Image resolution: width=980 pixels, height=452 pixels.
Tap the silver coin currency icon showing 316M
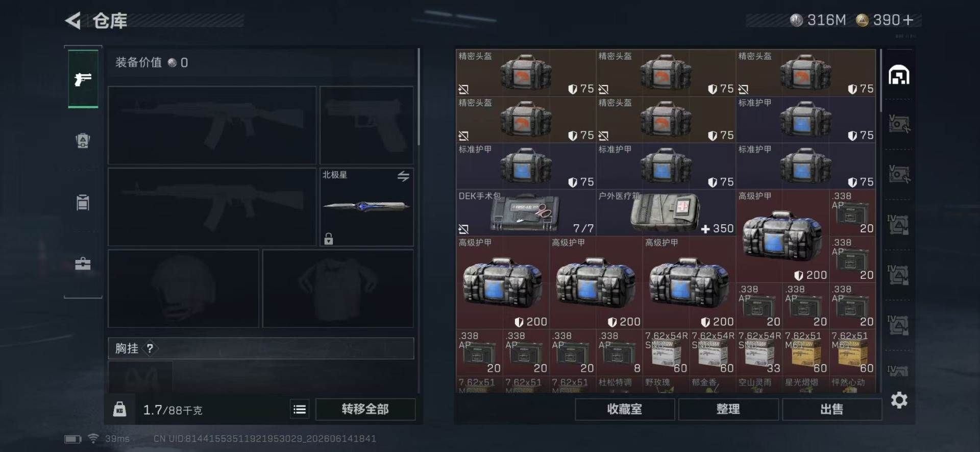(796, 20)
